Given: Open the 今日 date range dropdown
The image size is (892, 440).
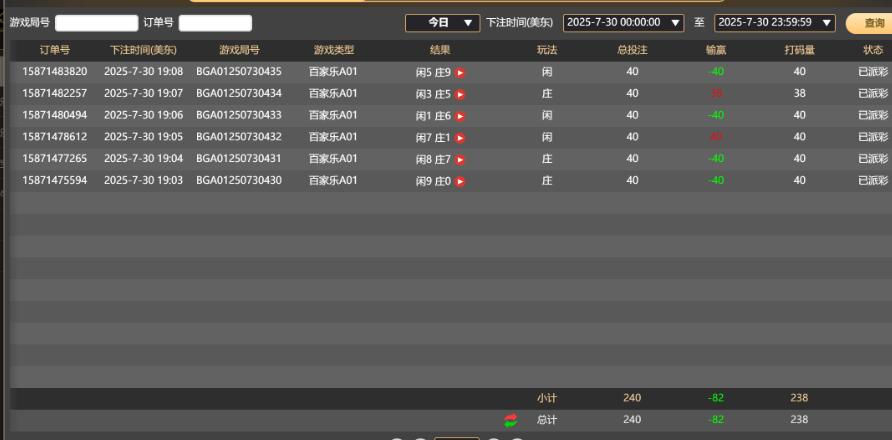Looking at the screenshot, I should (x=442, y=22).
